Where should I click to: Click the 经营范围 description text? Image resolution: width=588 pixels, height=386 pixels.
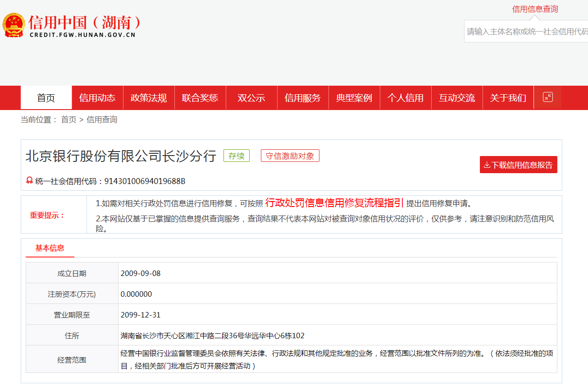[337, 359]
